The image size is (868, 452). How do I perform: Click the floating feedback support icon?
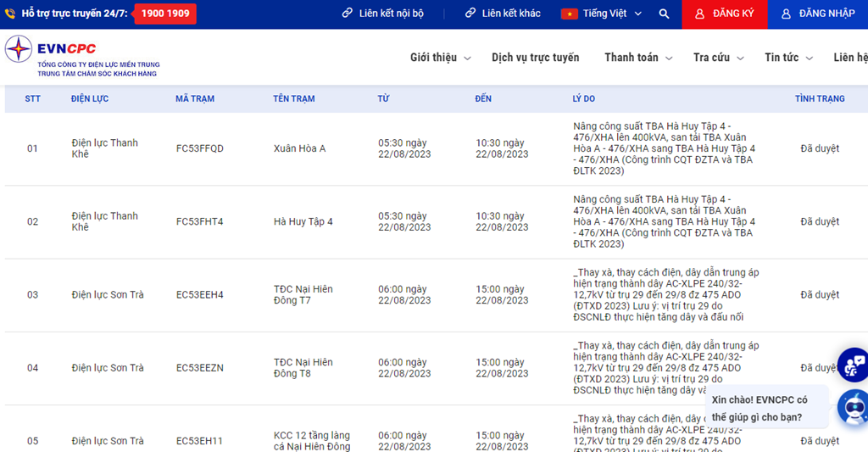pos(854,365)
